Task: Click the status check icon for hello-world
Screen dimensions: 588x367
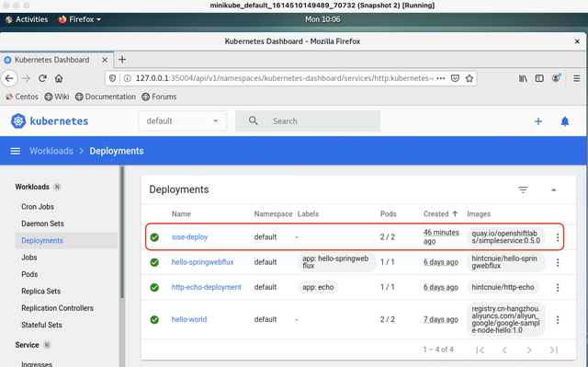Action: point(154,320)
